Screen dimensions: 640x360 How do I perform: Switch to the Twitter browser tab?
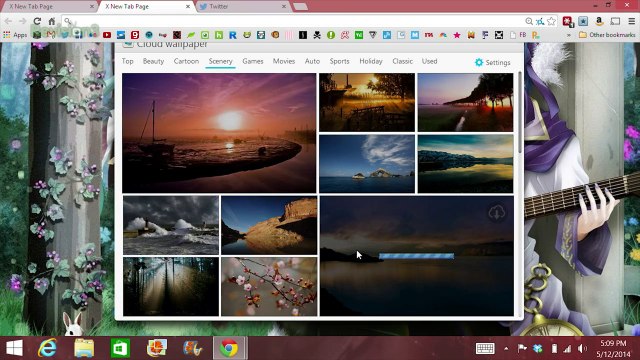[x=242, y=7]
